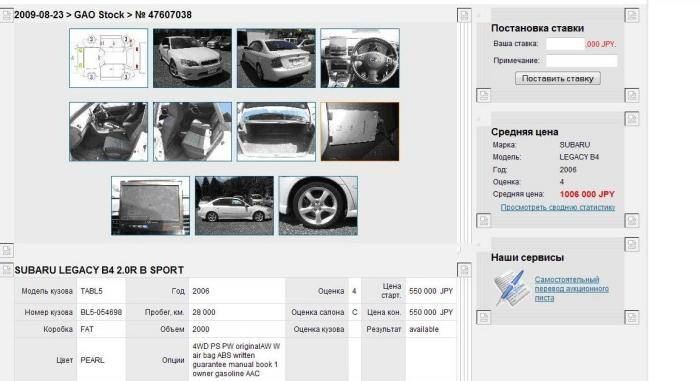Select gearbox value FAT

pyautogui.click(x=87, y=329)
